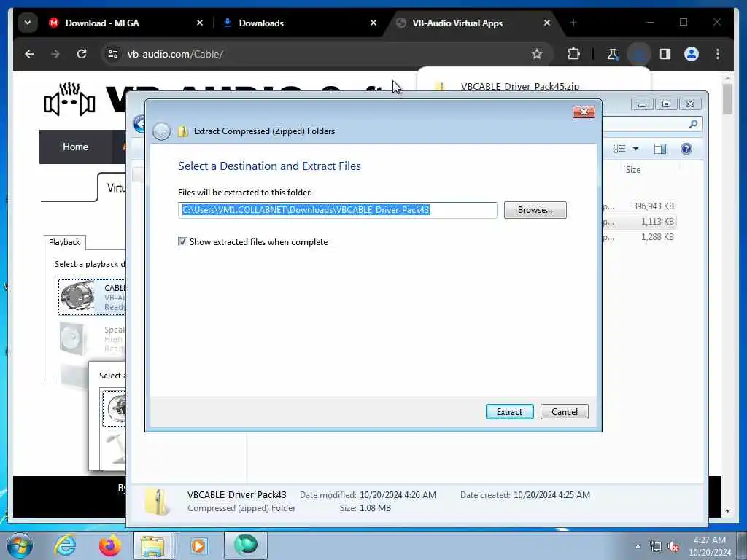
Task: Open Chrome Labs flask icon
Action: click(613, 54)
